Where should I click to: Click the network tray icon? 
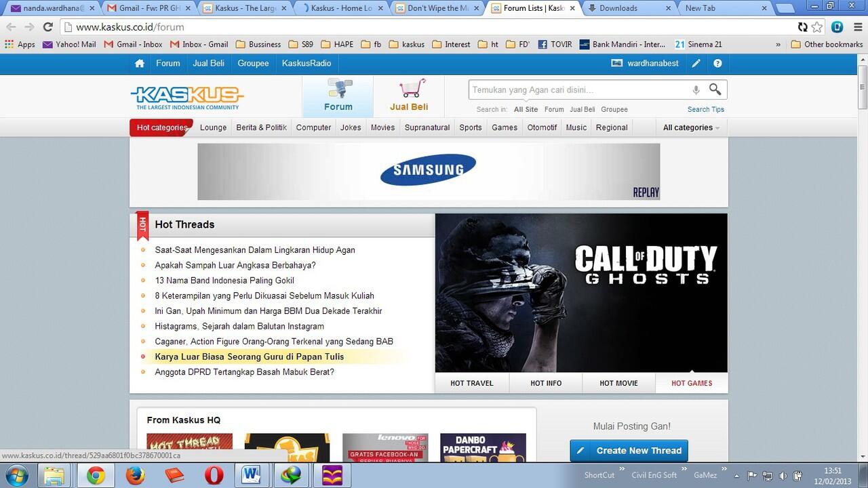coord(768,476)
